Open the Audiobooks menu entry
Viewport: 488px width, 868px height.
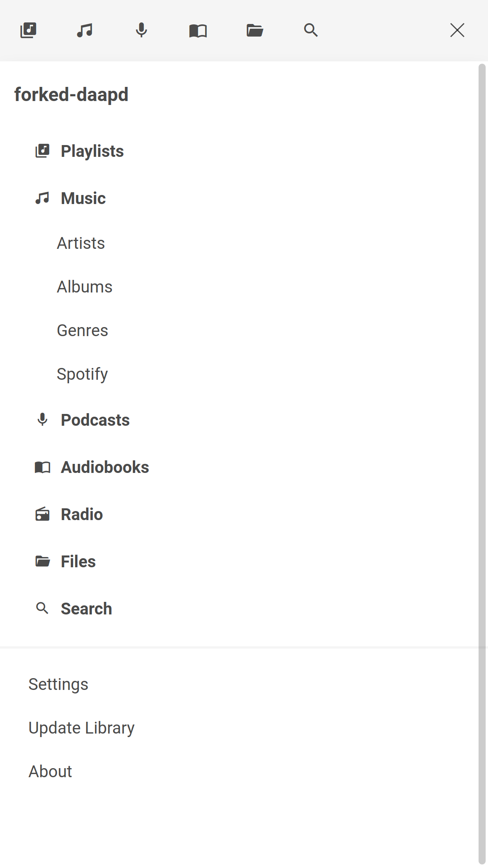105,467
